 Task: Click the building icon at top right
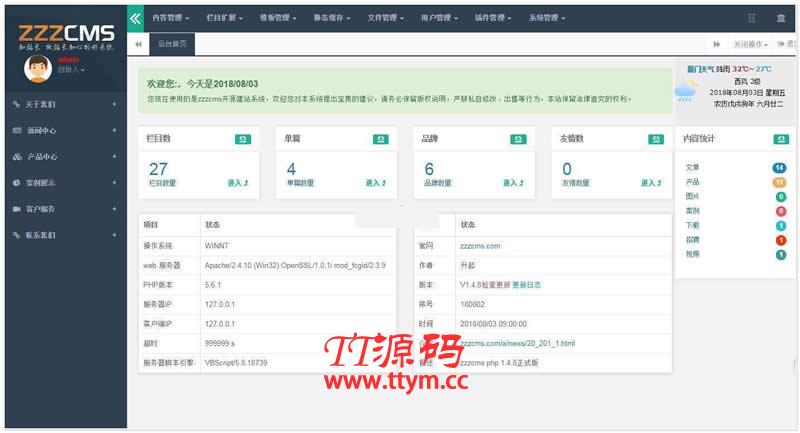tap(781, 18)
